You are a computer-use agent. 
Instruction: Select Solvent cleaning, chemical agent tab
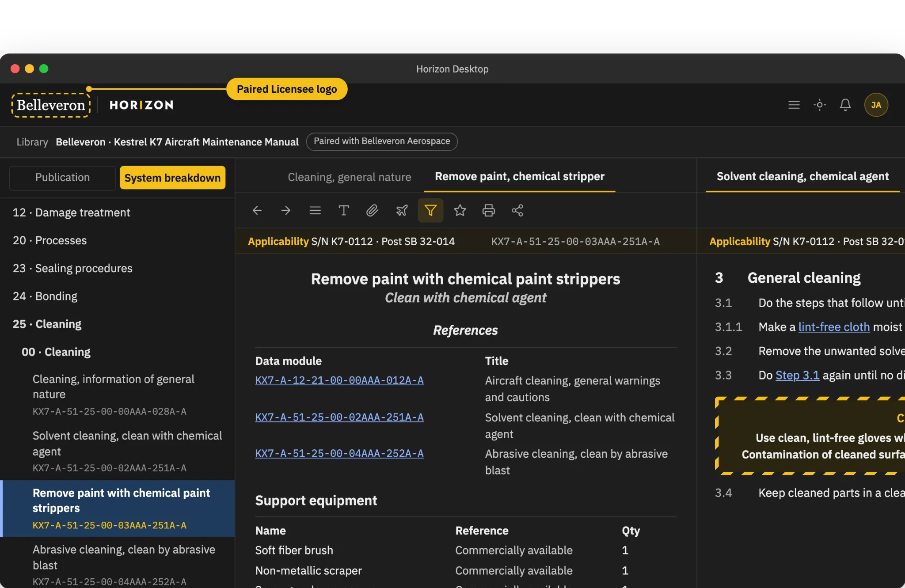coord(802,176)
